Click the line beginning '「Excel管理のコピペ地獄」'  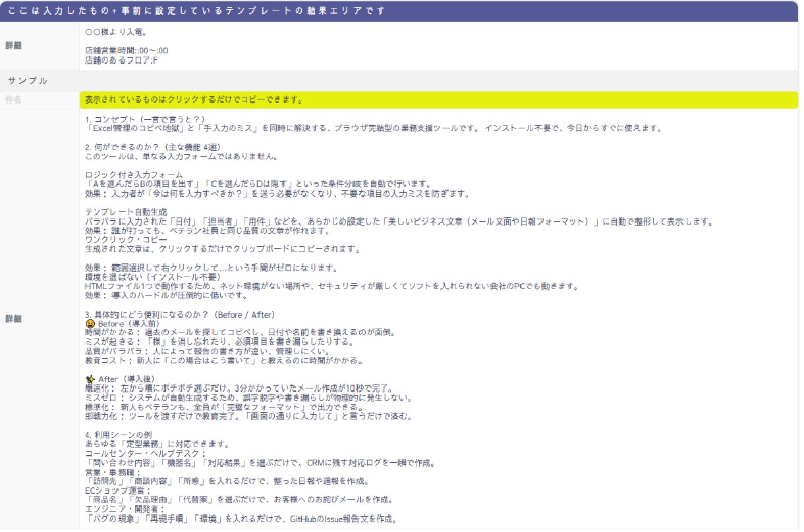(x=373, y=128)
